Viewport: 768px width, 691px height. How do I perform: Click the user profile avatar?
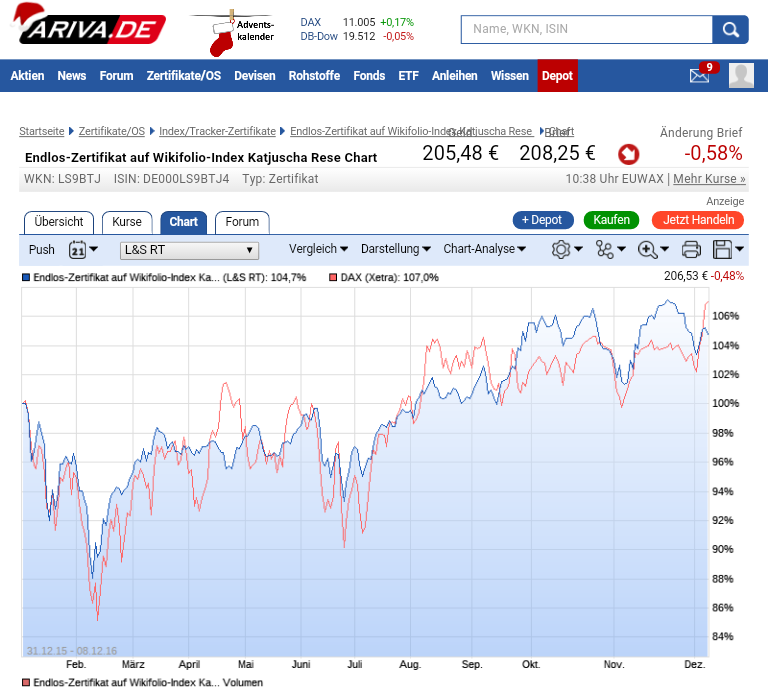741,75
